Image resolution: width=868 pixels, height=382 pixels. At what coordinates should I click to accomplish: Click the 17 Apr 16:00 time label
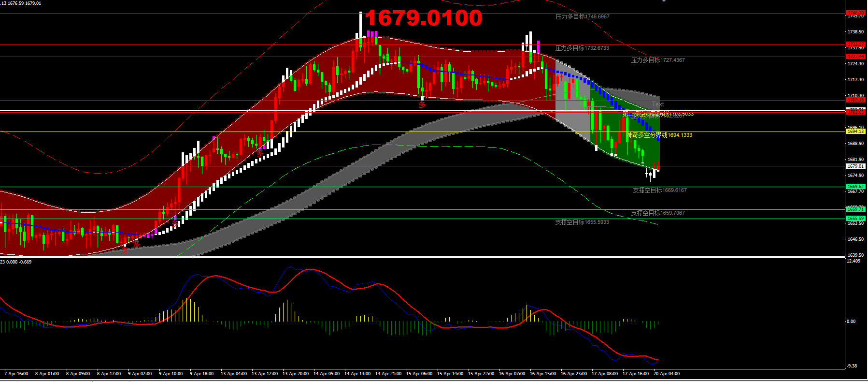636,374
